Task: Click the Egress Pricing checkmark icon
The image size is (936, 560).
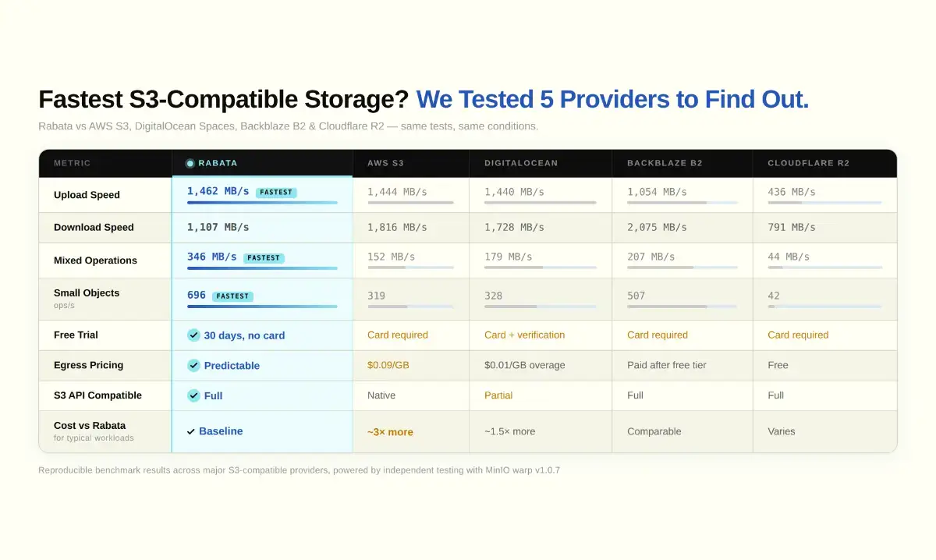Action: click(x=193, y=365)
